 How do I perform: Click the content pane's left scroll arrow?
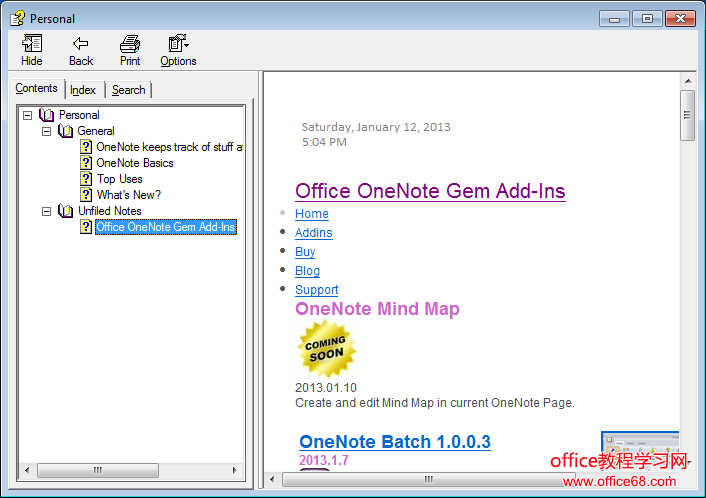pyautogui.click(x=272, y=480)
